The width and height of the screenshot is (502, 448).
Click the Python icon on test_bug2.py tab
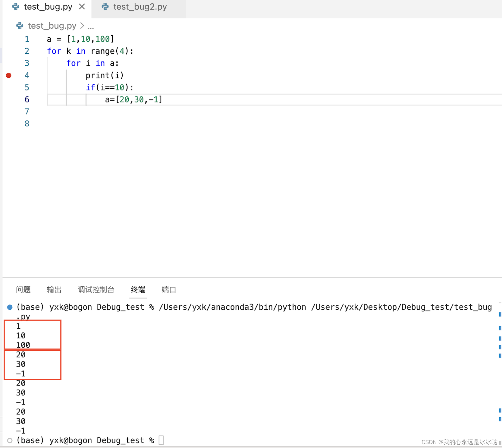[105, 7]
